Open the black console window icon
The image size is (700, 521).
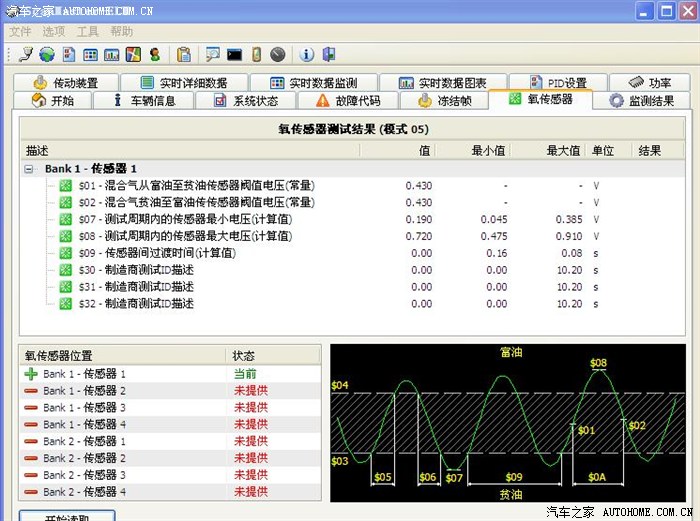tap(234, 54)
